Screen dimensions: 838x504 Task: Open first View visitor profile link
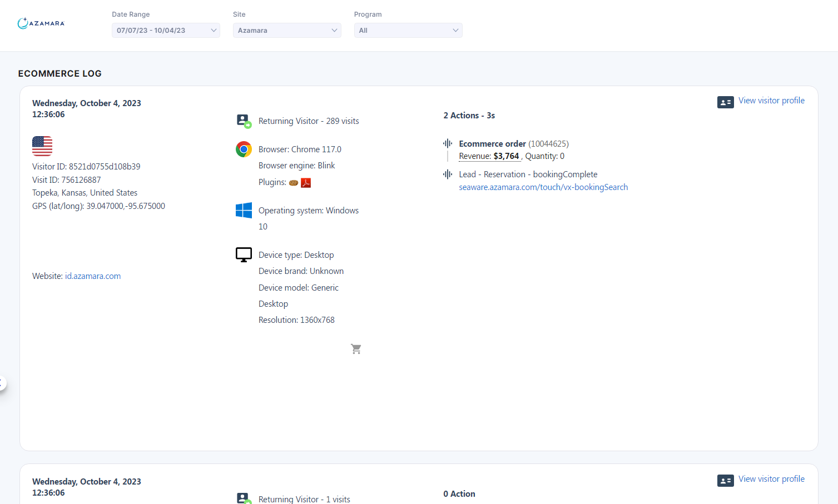(771, 101)
